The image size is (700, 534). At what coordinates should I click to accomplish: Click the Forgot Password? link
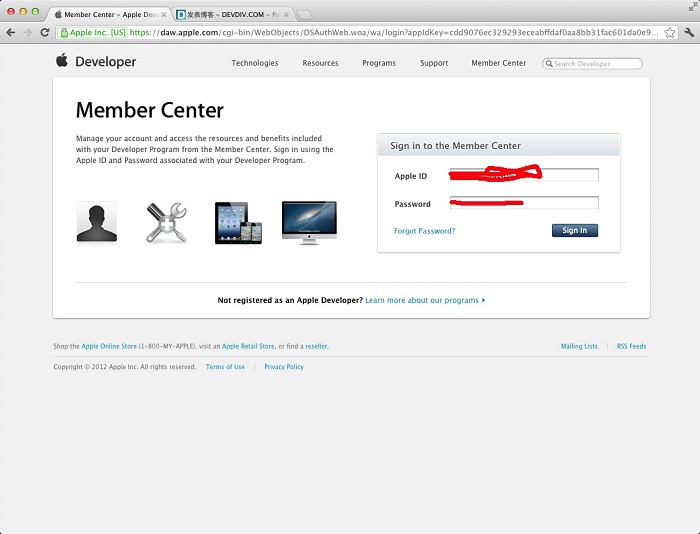tap(425, 231)
